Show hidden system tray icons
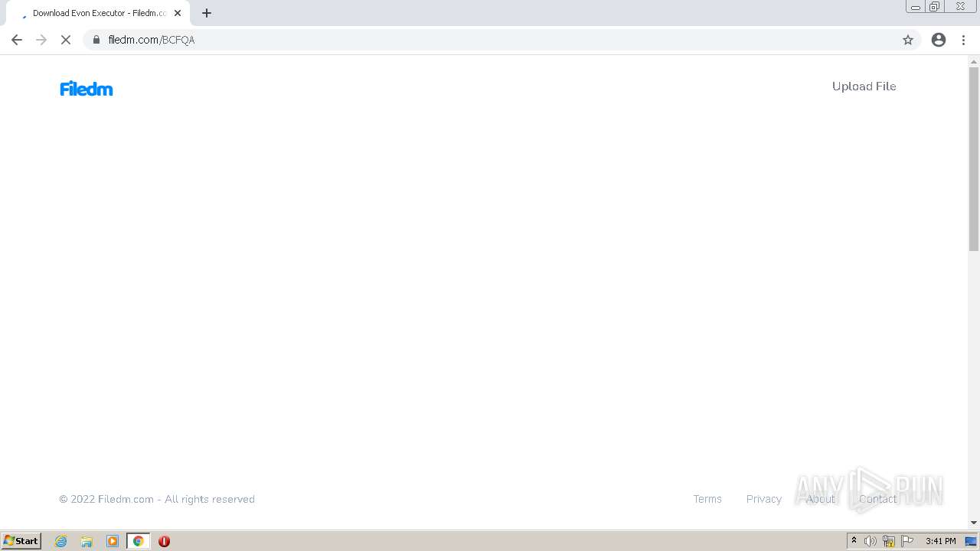The height and width of the screenshot is (551, 980). (854, 541)
